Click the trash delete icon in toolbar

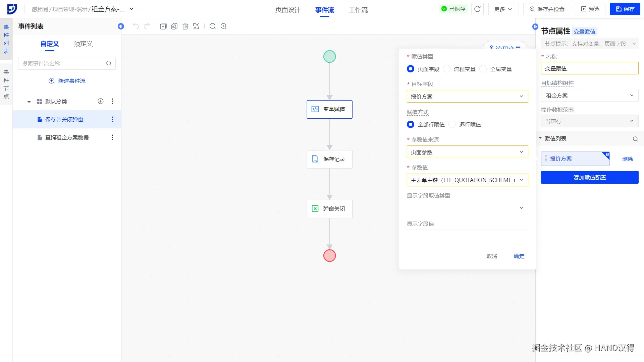click(185, 26)
